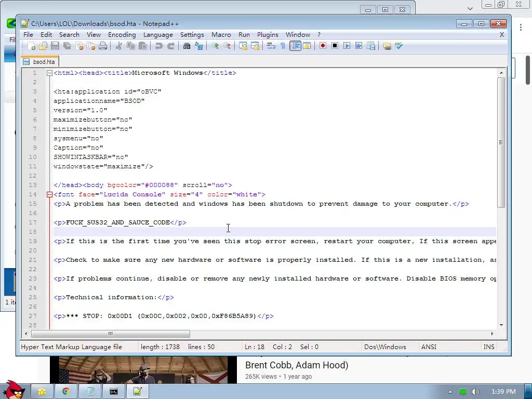
Task: Open the Language menu
Action: click(158, 35)
